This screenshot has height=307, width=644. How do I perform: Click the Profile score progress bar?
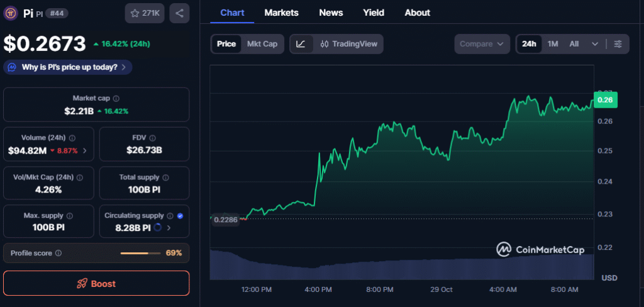140,253
